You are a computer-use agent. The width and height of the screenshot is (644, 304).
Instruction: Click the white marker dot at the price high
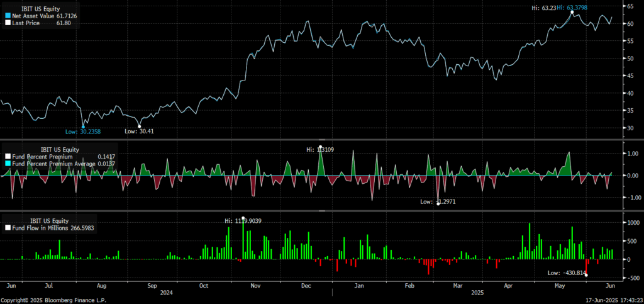point(572,12)
